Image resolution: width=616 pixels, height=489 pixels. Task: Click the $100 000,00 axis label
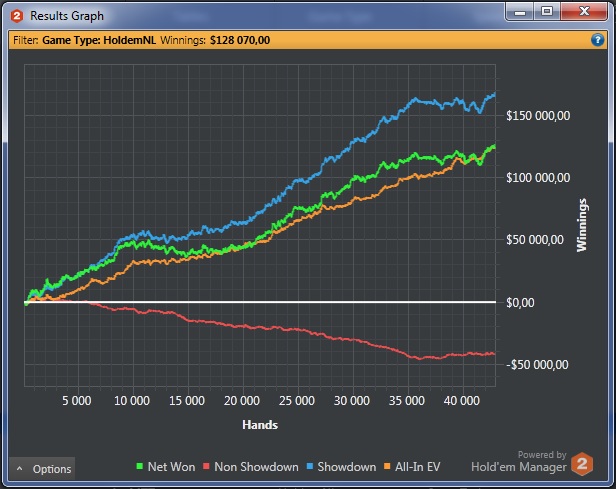click(x=538, y=178)
